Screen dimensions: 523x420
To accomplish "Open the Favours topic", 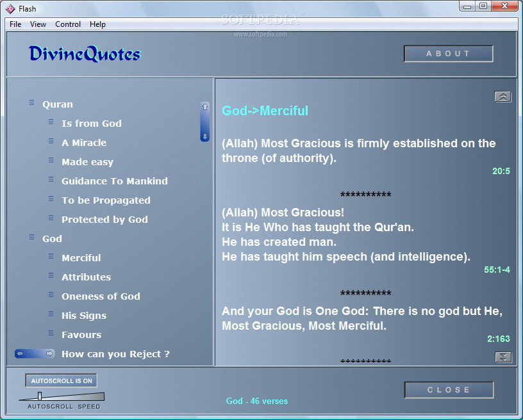I will pyautogui.click(x=81, y=335).
